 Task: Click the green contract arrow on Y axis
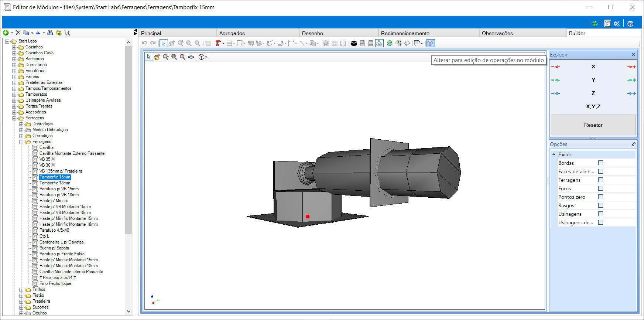(x=555, y=80)
